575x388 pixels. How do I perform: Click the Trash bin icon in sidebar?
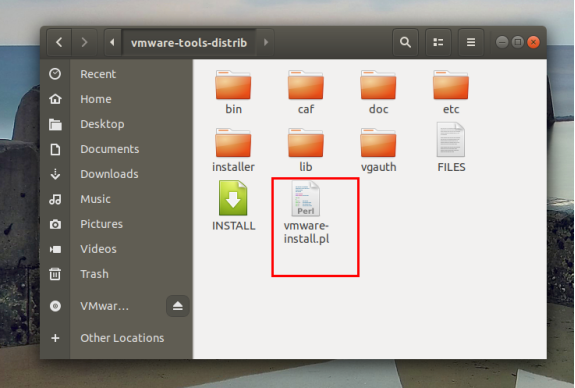55,274
